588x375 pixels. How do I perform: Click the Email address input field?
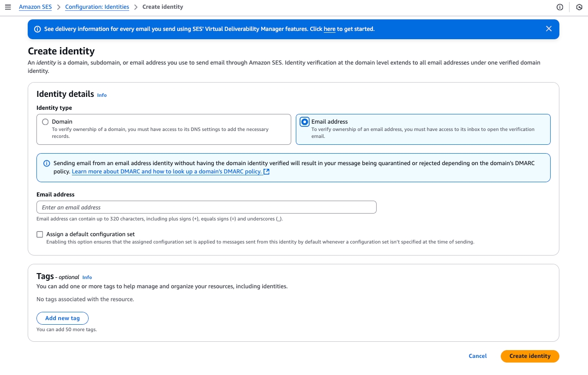tap(206, 207)
